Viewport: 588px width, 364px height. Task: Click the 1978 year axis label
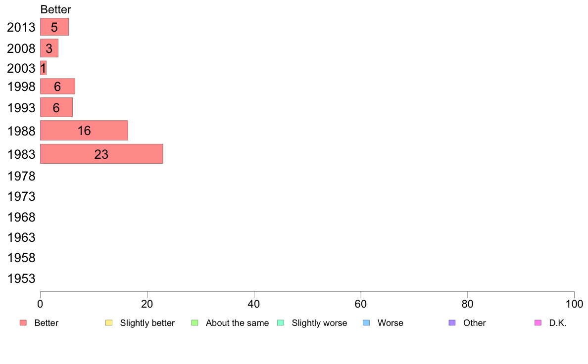21,176
